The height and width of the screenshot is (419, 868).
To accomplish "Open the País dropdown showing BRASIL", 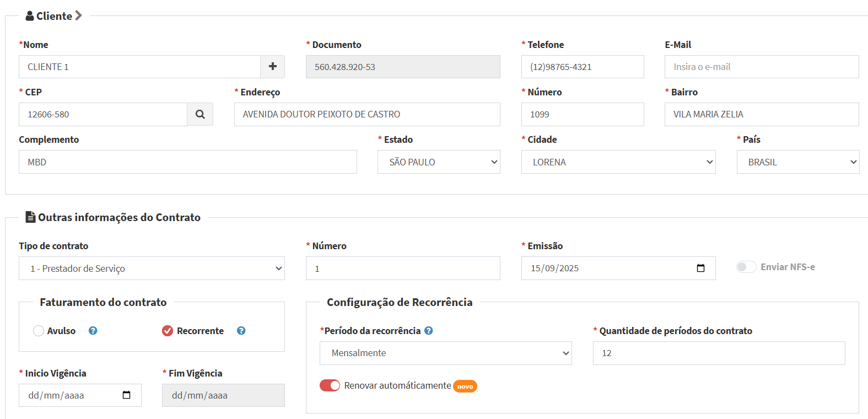I will point(797,162).
